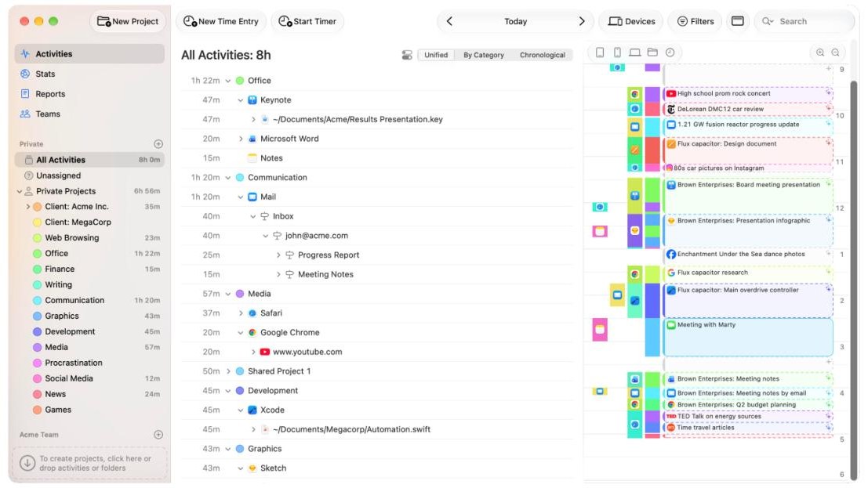Zoom in the timeline with the magnifier plus
Image resolution: width=868 pixels, height=488 pixels.
820,52
